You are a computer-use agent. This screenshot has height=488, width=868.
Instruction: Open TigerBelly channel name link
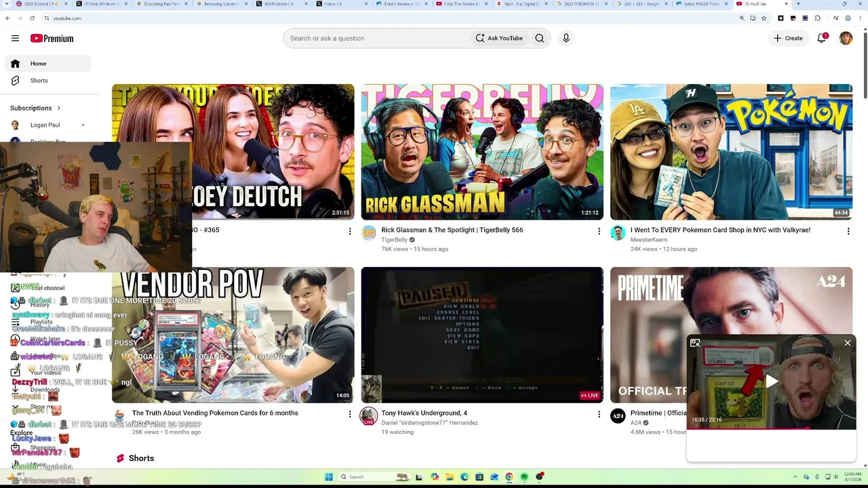pos(395,240)
